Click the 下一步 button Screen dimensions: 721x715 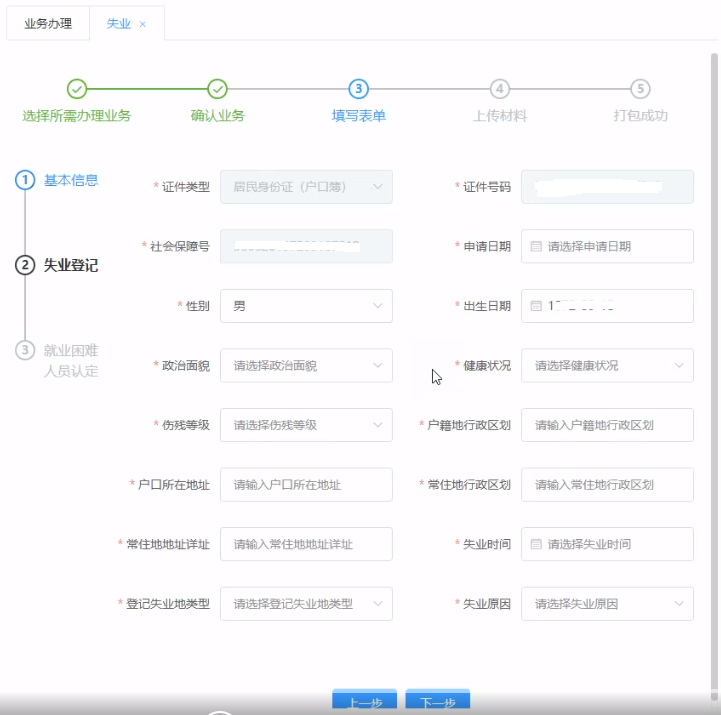click(x=438, y=701)
